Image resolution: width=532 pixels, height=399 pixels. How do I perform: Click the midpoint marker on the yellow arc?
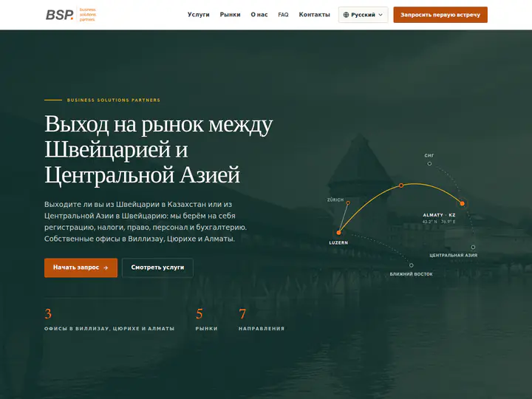[x=401, y=185]
